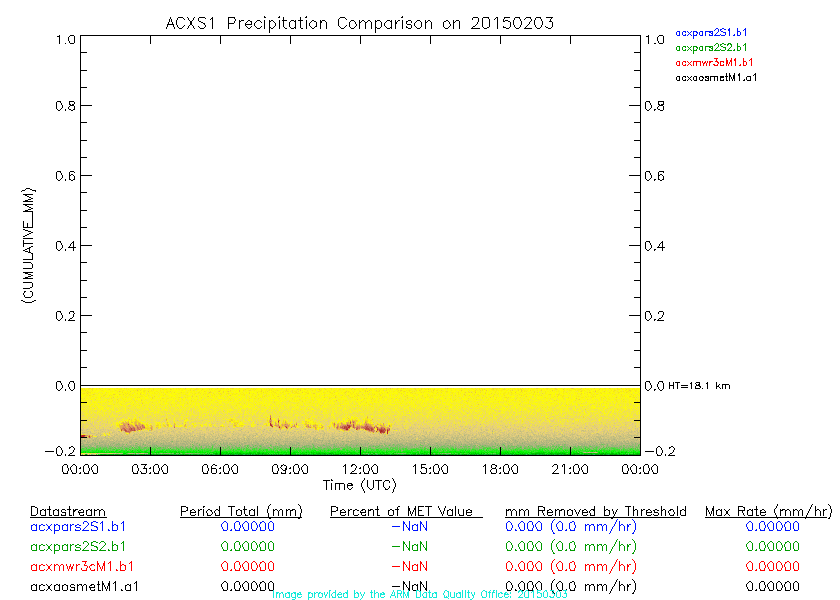
Task: Click the 'mm Removed by Threshold' header
Action: pos(596,511)
